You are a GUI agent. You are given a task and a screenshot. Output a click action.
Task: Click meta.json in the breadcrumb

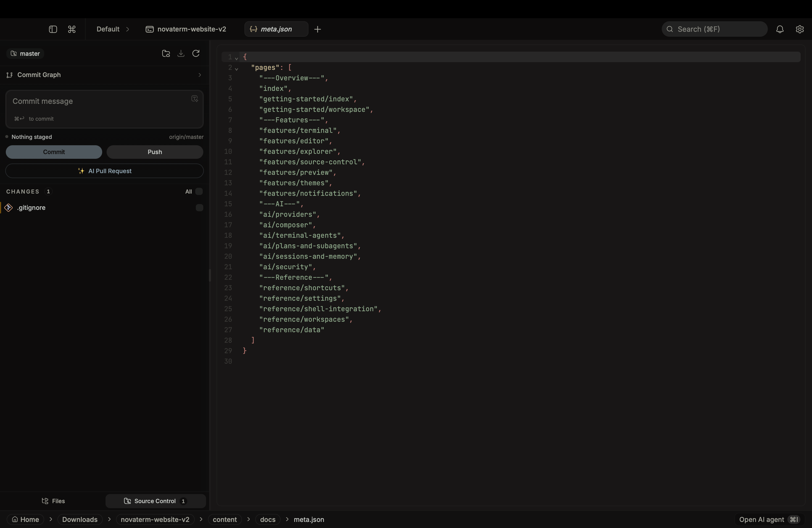[x=309, y=519]
